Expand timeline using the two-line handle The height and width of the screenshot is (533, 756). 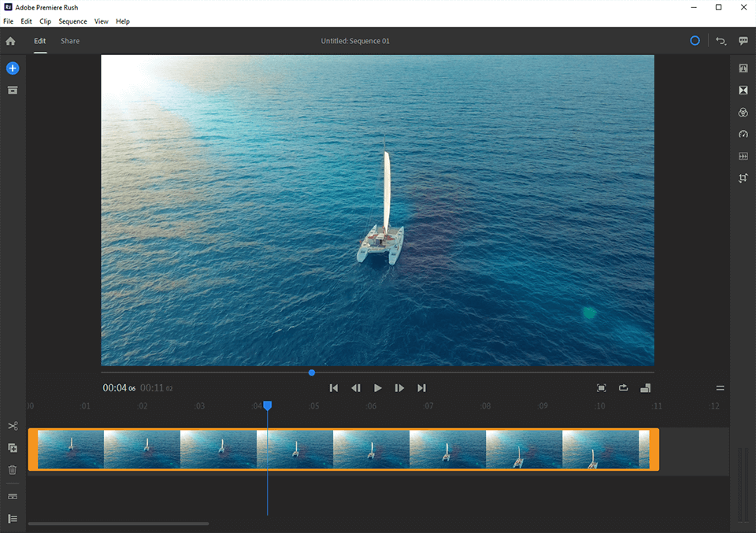[720, 388]
